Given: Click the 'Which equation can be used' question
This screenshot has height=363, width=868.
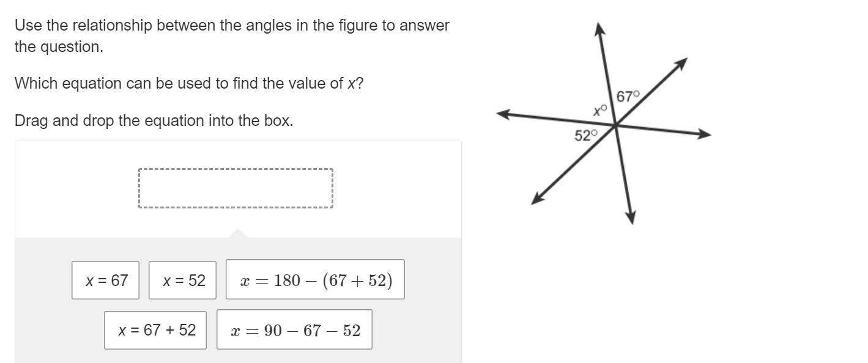Looking at the screenshot, I should pyautogui.click(x=189, y=84).
